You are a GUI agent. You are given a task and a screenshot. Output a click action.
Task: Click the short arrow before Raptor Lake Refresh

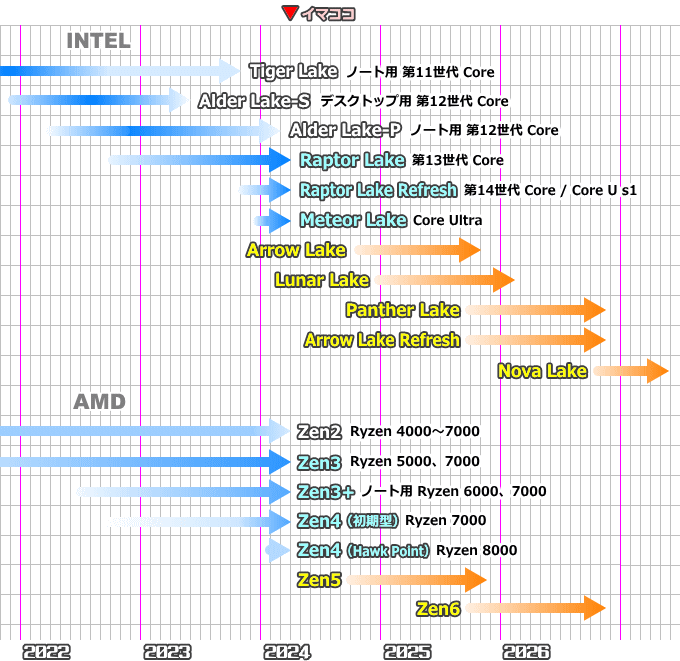tap(265, 190)
